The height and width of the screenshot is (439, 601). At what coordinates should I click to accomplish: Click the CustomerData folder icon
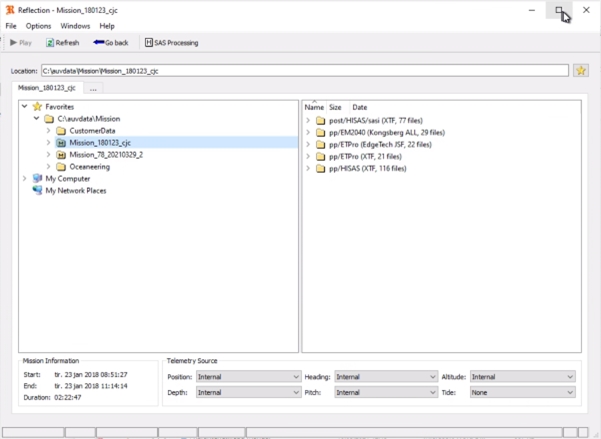61,131
